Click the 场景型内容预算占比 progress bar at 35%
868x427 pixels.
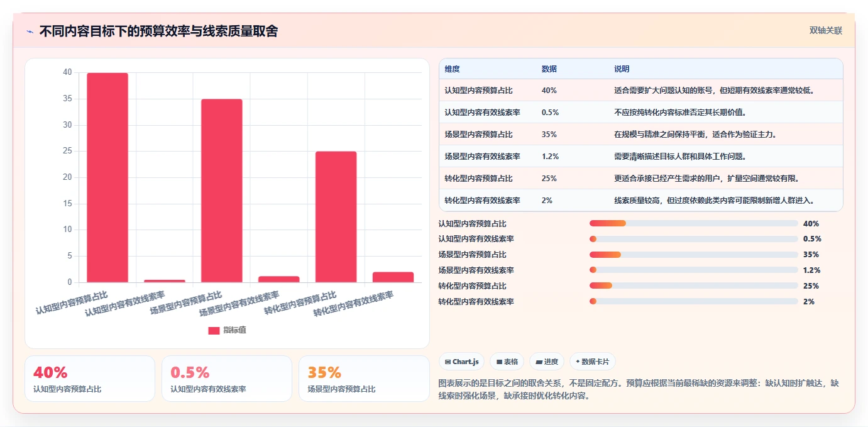pyautogui.click(x=694, y=255)
